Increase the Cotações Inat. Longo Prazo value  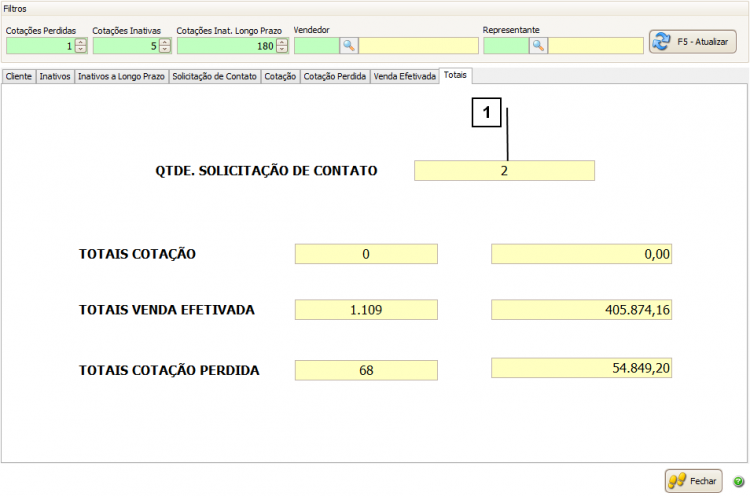(x=282, y=42)
